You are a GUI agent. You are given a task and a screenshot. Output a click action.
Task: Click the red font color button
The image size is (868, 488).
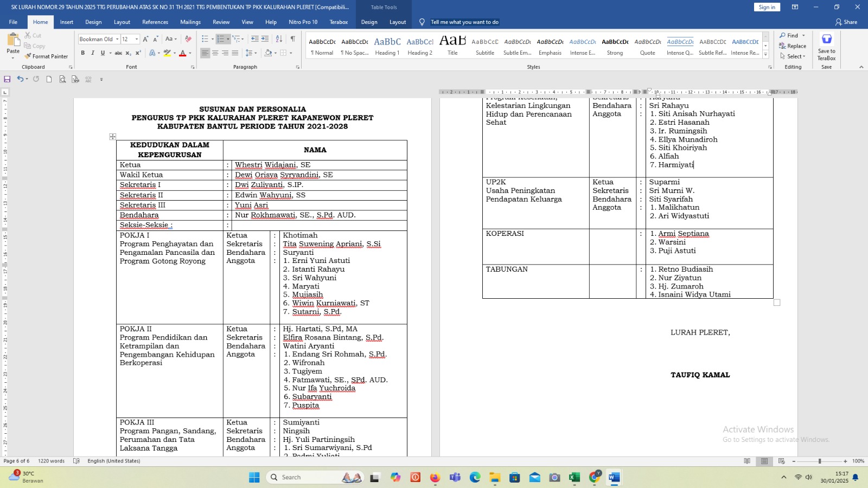click(183, 53)
